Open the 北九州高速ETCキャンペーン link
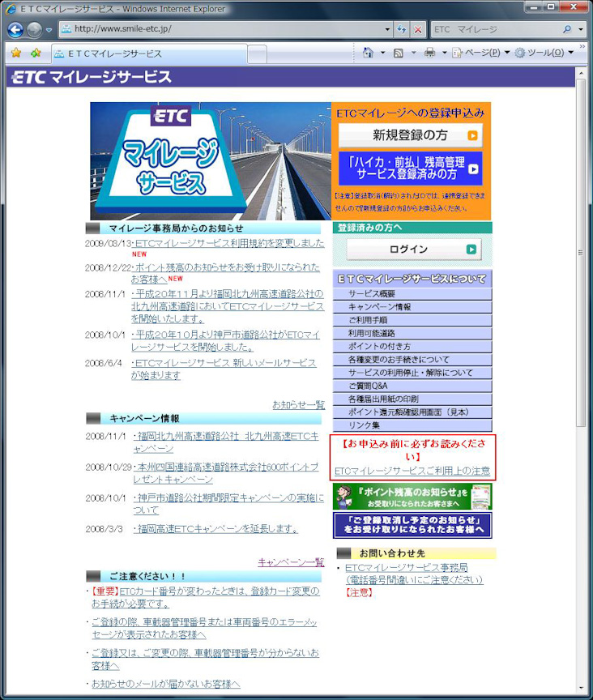 tap(226, 442)
